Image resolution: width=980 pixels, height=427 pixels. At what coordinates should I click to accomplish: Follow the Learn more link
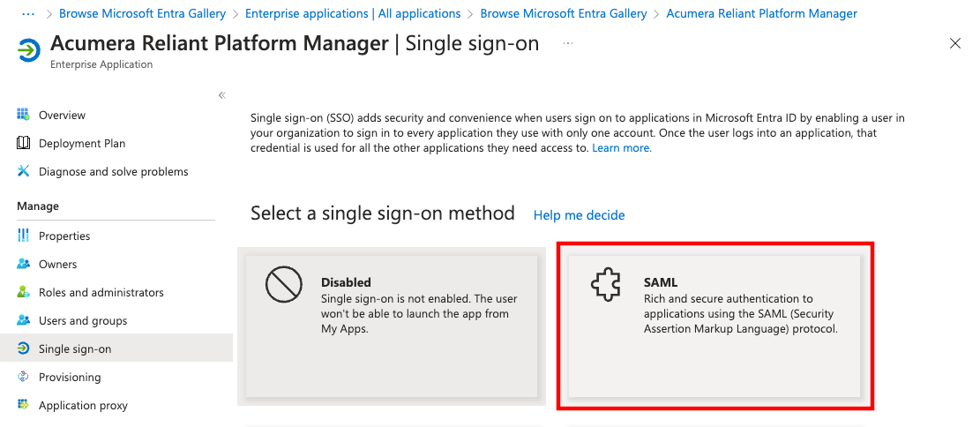tap(622, 148)
